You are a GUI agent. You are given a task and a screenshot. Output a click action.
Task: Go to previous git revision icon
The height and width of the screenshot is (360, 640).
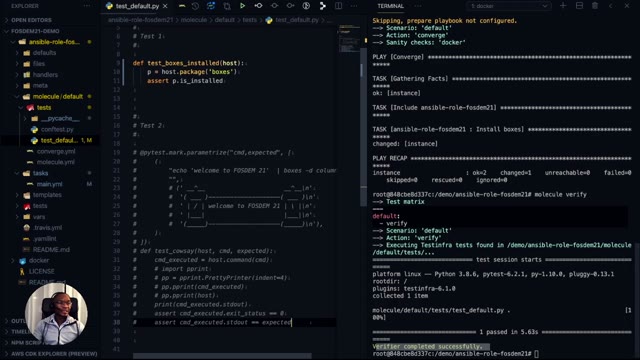pos(258,6)
